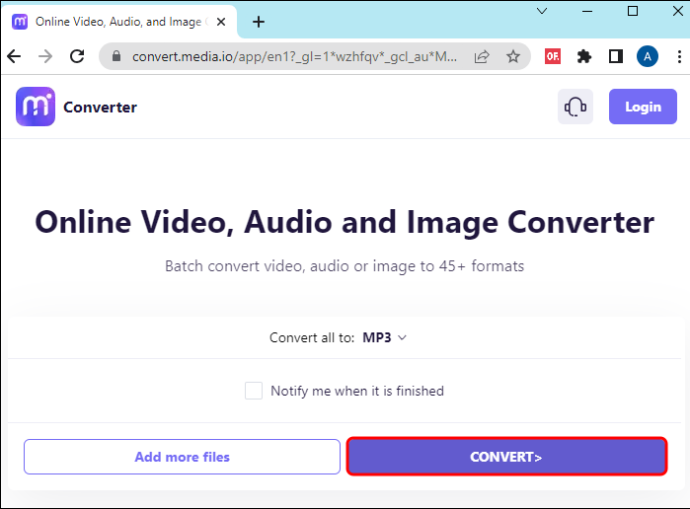
Task: Click the padlock site info icon
Action: click(116, 56)
